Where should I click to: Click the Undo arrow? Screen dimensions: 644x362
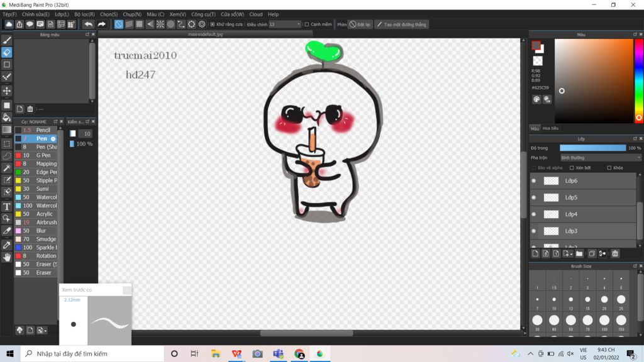click(88, 25)
